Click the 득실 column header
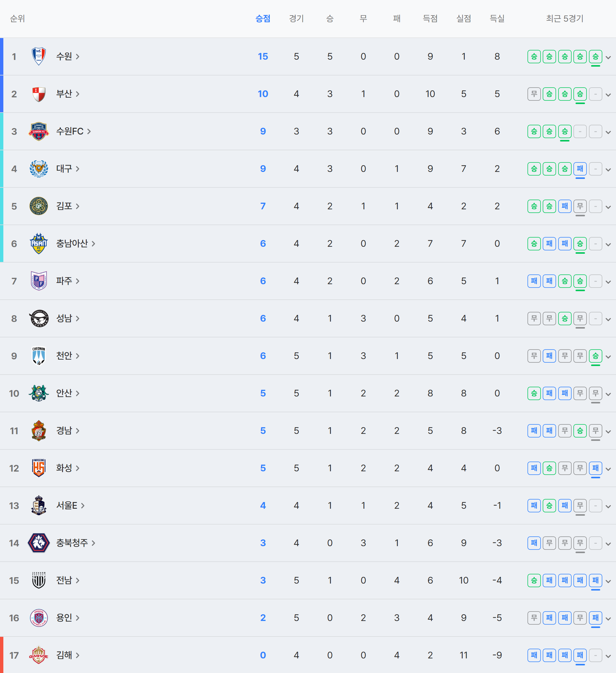616x673 pixels. (497, 19)
